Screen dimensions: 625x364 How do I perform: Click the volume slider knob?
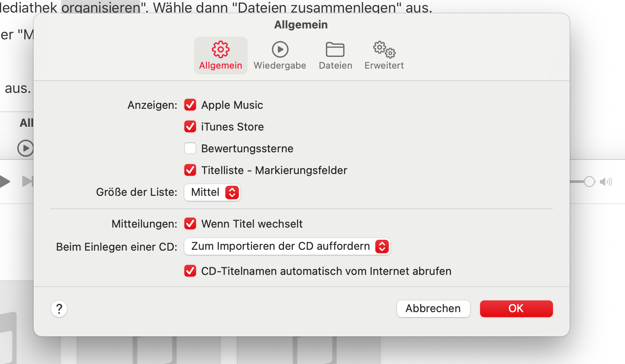589,182
